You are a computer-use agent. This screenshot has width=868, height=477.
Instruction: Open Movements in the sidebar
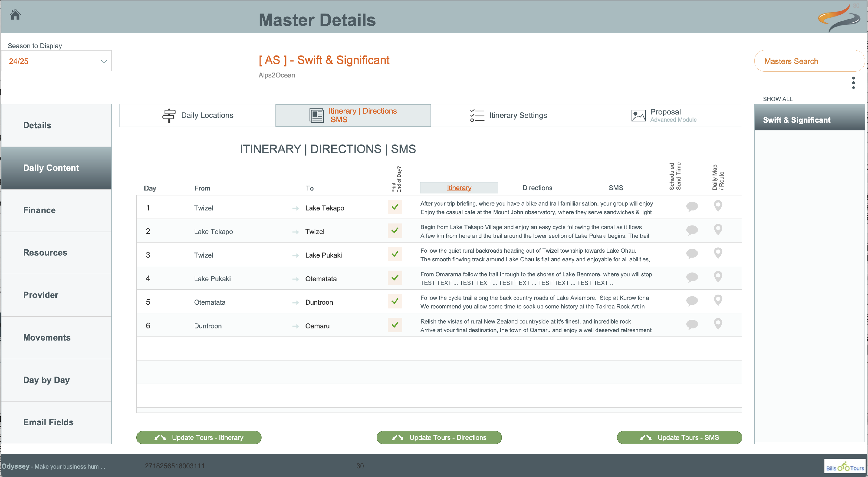56,337
